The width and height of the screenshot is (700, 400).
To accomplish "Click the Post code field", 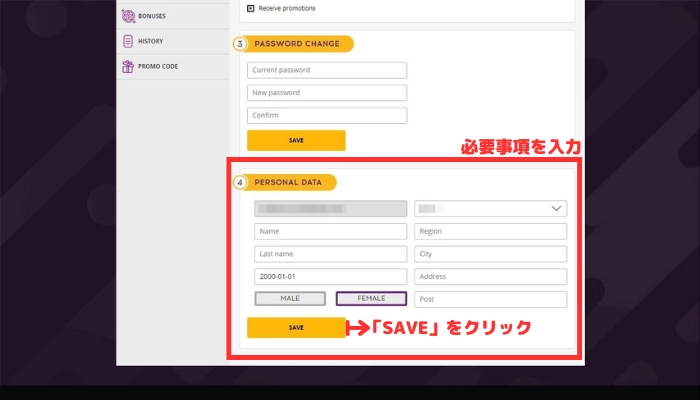I will (x=491, y=299).
